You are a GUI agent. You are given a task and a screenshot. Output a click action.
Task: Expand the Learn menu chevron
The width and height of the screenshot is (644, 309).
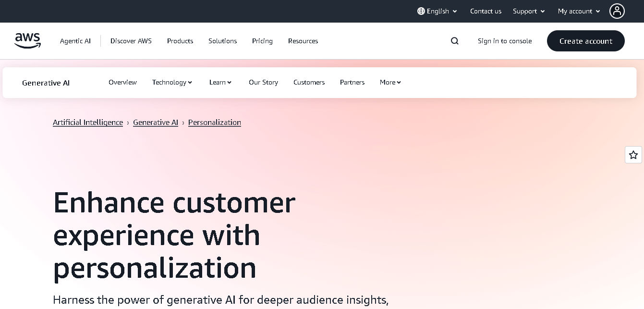[x=230, y=82]
